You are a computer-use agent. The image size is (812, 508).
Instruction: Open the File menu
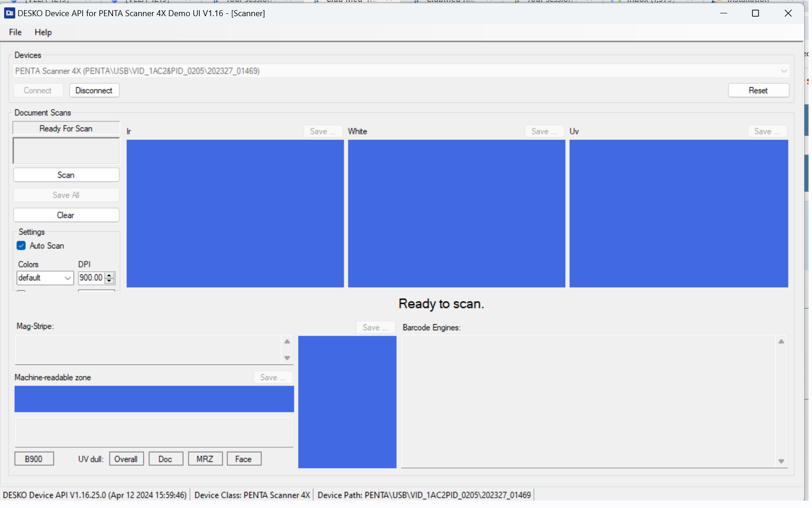(15, 32)
